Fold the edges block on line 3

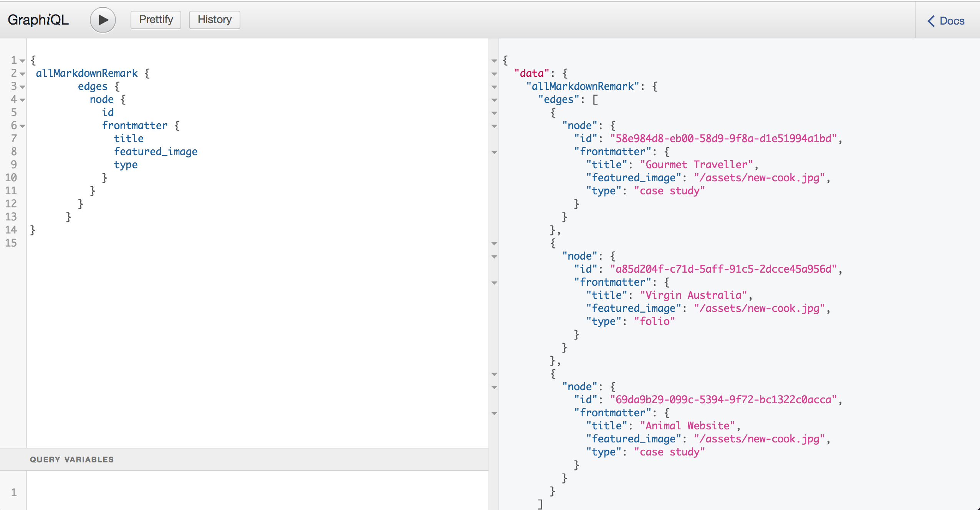pyautogui.click(x=22, y=87)
